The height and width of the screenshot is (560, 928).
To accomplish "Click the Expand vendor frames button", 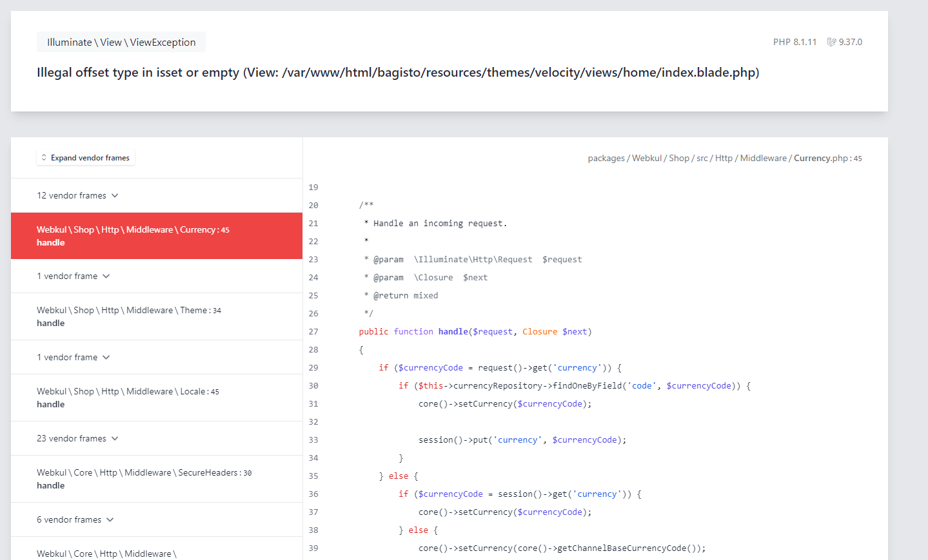I will click(x=86, y=158).
